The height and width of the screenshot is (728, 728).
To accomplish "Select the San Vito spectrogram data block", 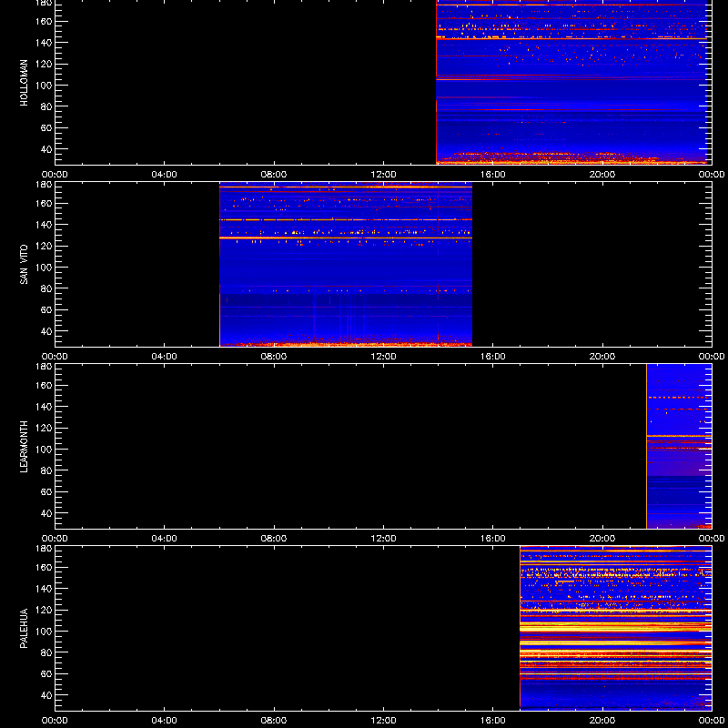I will pos(346,264).
